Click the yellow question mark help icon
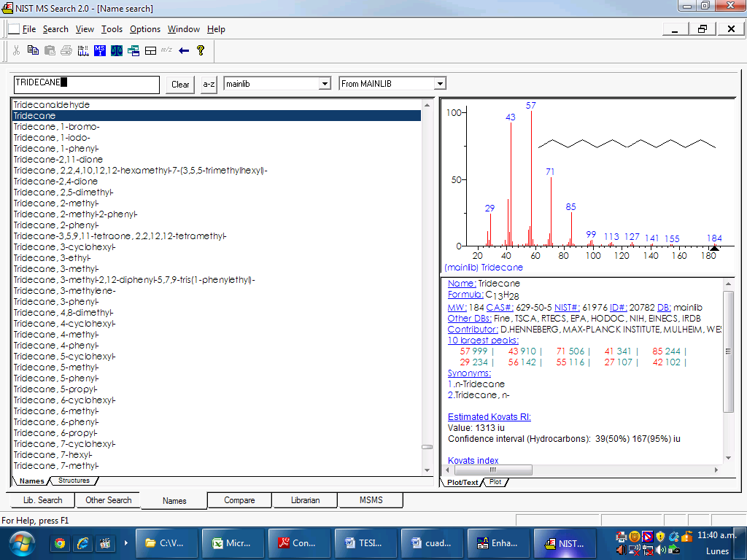The height and width of the screenshot is (560, 747). 201,50
